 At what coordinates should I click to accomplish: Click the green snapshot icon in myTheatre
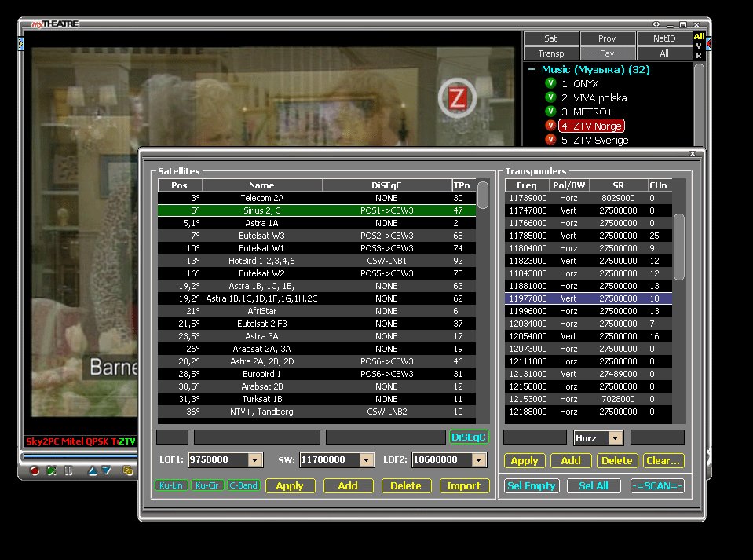(51, 470)
